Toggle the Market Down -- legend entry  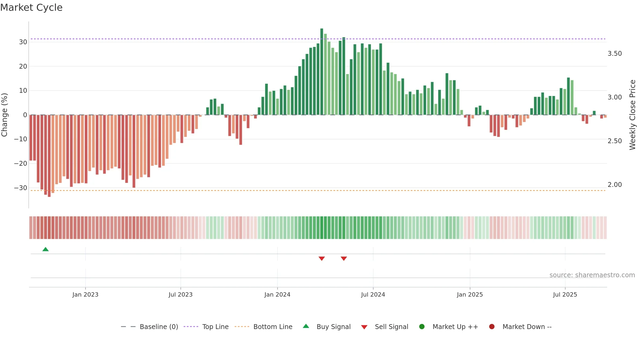coord(520,327)
